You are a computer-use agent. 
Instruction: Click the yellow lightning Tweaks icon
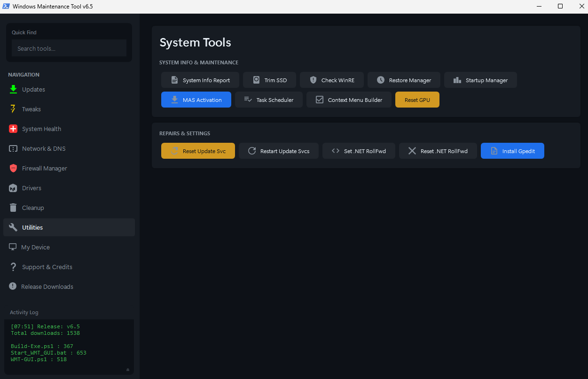[x=13, y=109]
